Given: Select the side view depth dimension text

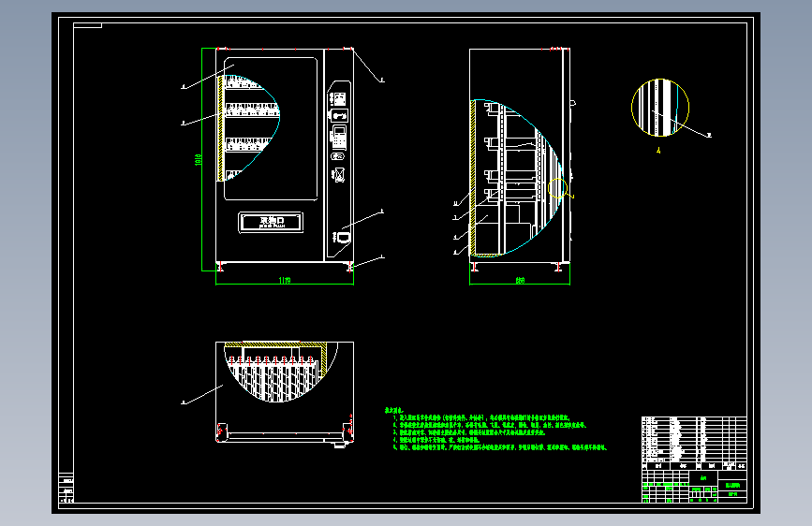Looking at the screenshot, I should [x=520, y=281].
